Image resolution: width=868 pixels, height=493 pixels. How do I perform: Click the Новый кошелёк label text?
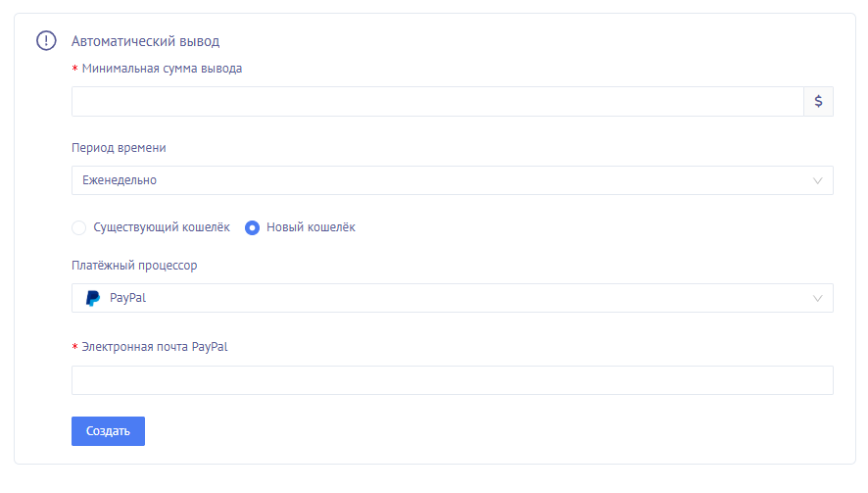311,227
